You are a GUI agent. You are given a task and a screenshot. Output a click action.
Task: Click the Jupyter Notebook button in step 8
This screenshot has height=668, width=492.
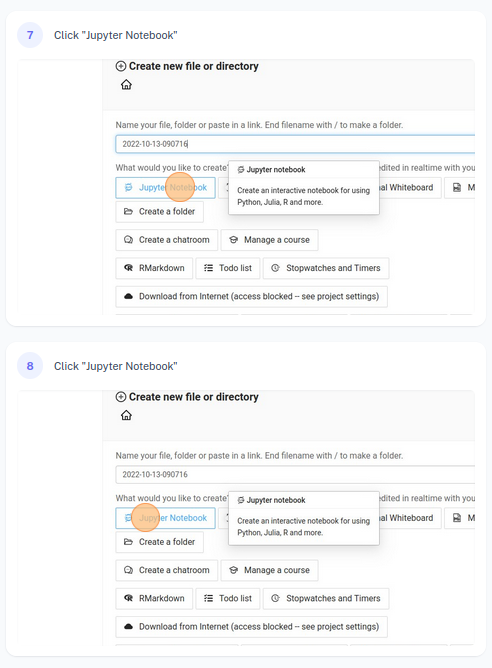165,518
